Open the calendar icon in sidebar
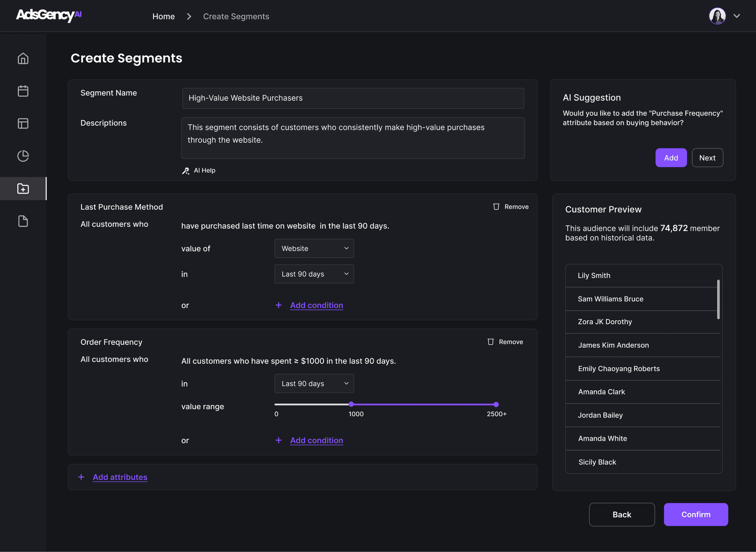Image resolution: width=756 pixels, height=552 pixels. tap(23, 91)
